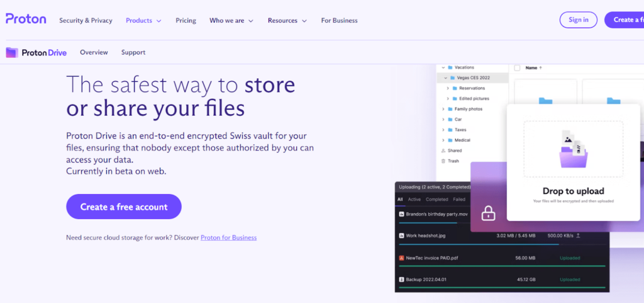This screenshot has height=303, width=644.
Task: Click the Vacations folder icon
Action: pos(450,67)
